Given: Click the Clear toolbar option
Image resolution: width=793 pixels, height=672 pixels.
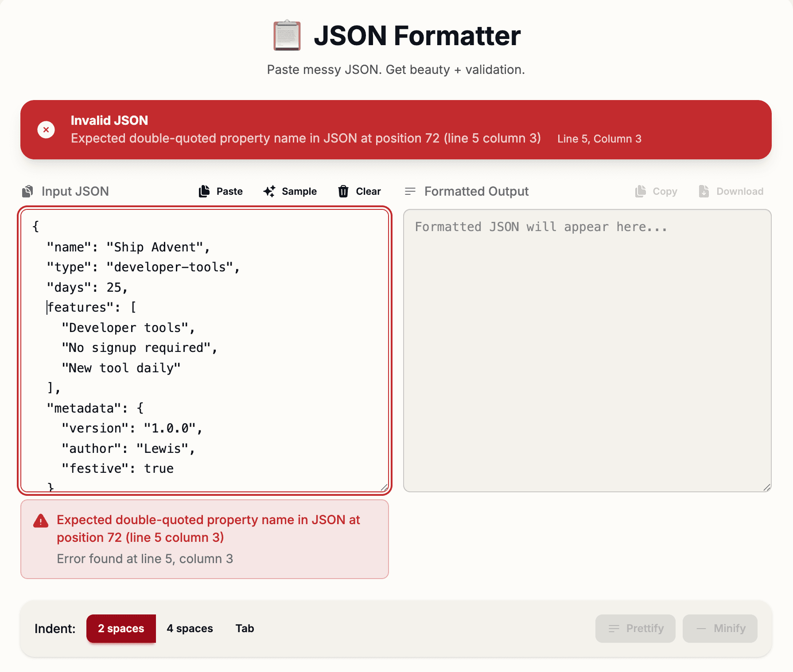Looking at the screenshot, I should coord(368,191).
